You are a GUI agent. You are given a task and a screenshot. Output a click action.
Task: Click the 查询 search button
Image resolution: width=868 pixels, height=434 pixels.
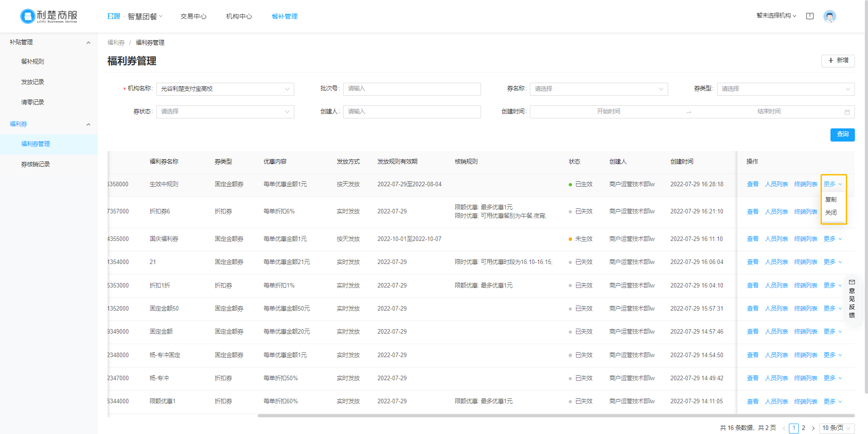tap(842, 134)
